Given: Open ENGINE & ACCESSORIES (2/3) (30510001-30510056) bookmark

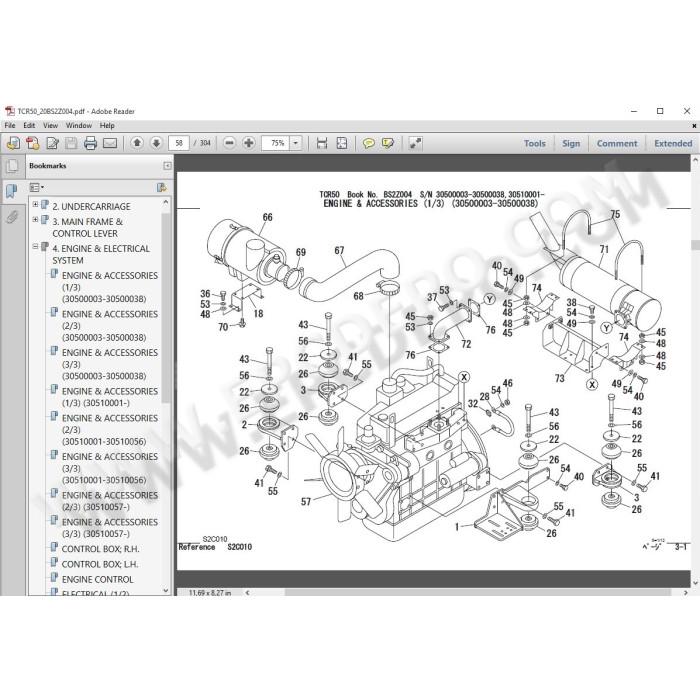Looking at the screenshot, I should click(x=109, y=430).
